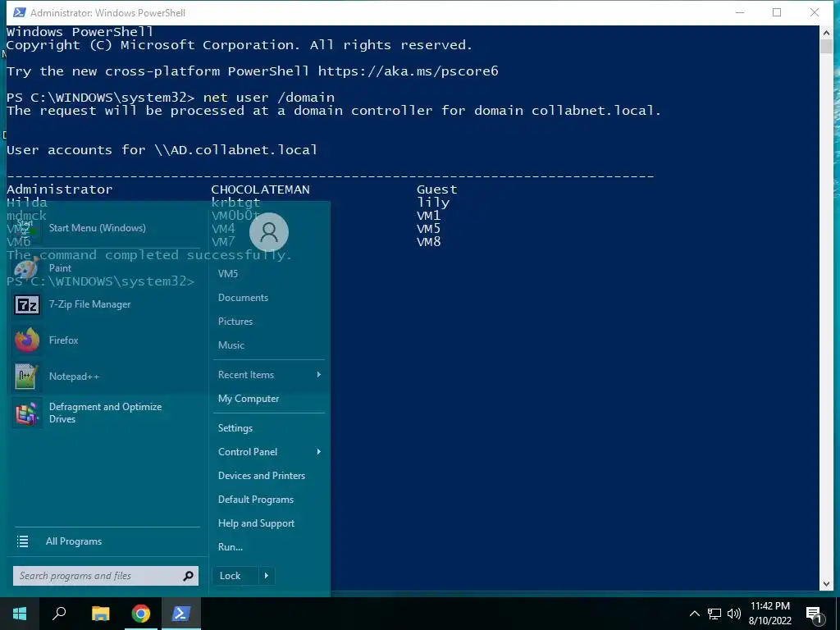Click the Administrator account name

point(59,189)
